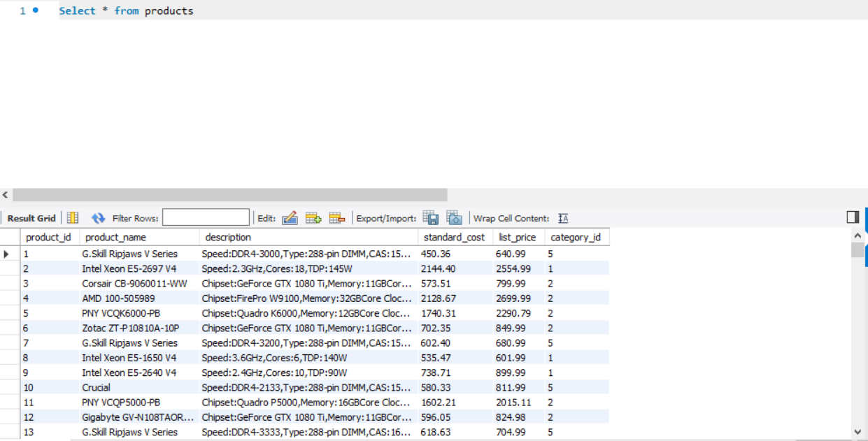Viewport: 868px width, 441px height.
Task: Click the standard cost '738.71' cell
Action: 455,373
